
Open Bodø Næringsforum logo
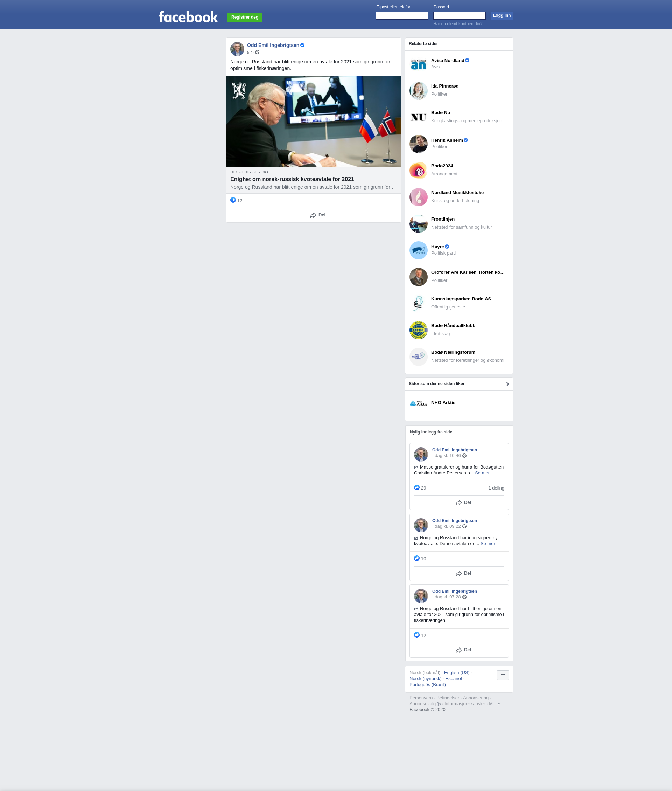[x=418, y=357]
